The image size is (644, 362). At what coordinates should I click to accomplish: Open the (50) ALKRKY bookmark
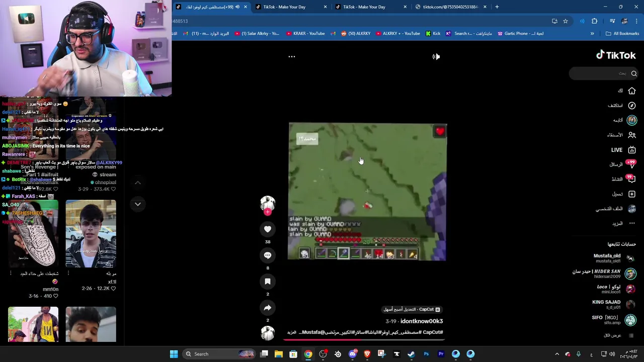tap(356, 34)
